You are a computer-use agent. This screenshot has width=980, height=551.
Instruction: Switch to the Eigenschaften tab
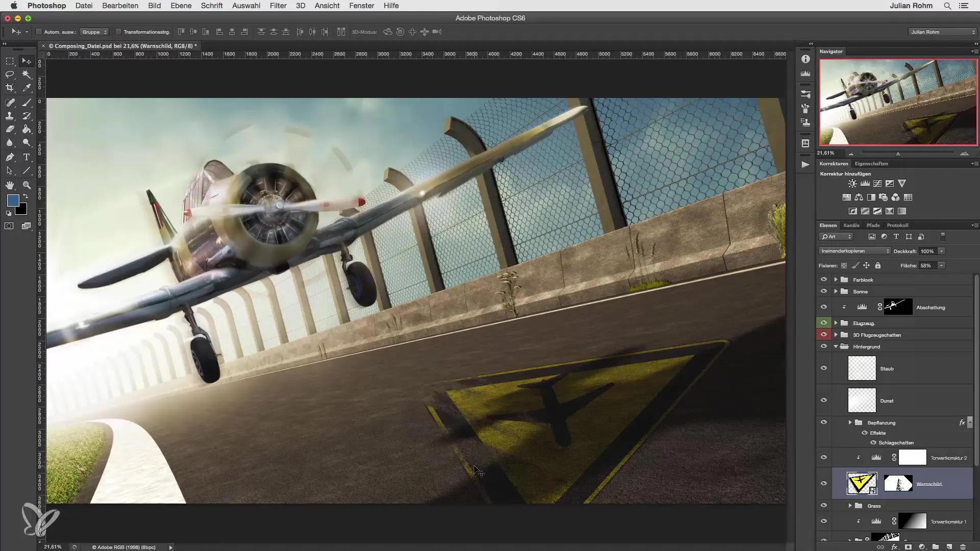point(871,164)
